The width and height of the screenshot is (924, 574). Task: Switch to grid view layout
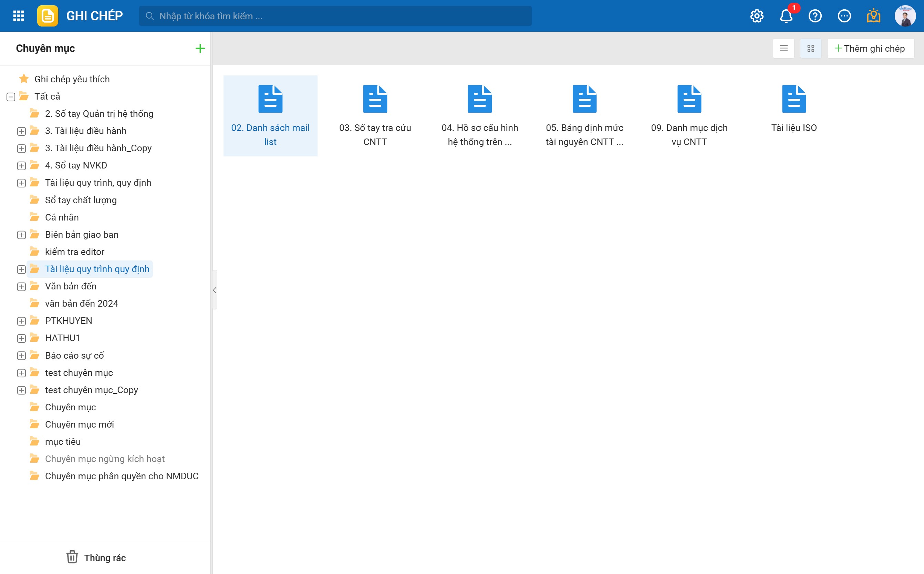pyautogui.click(x=811, y=49)
